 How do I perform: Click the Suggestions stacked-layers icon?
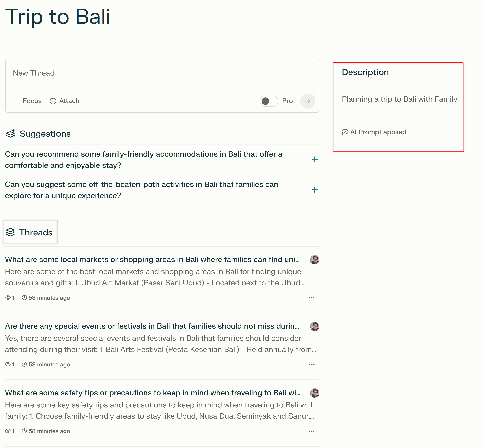[x=10, y=134]
